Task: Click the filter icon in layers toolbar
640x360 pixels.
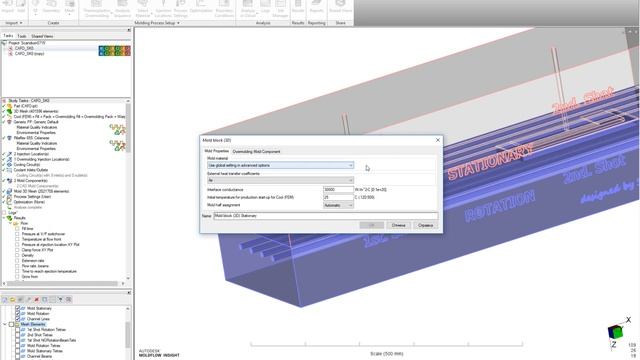Action: [60, 300]
